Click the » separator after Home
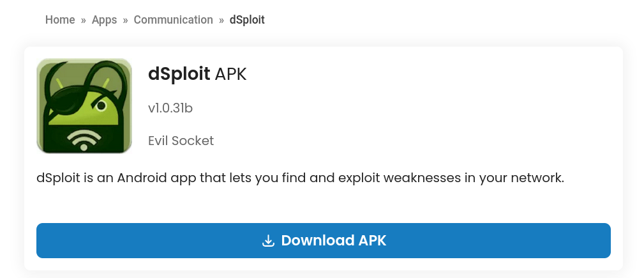 pyautogui.click(x=84, y=20)
